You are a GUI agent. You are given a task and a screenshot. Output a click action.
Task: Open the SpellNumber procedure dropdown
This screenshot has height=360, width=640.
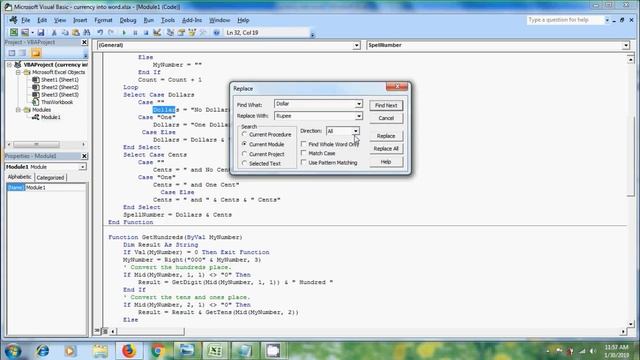pos(626,45)
